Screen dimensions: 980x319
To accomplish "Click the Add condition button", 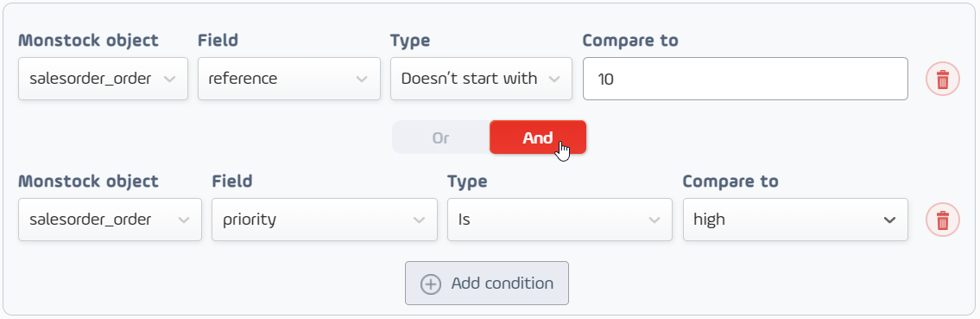I will pyautogui.click(x=487, y=284).
